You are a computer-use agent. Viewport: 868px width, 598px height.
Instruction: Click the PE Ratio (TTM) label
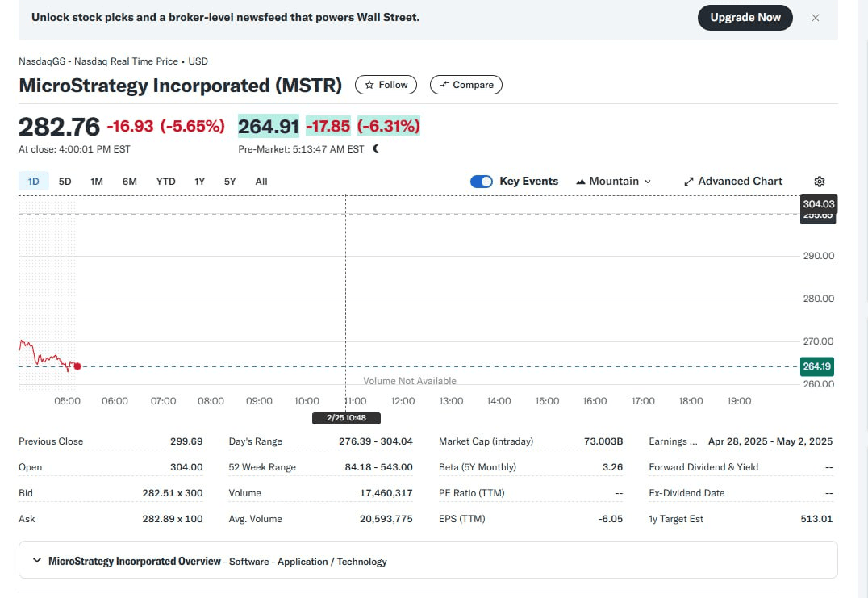pos(472,493)
